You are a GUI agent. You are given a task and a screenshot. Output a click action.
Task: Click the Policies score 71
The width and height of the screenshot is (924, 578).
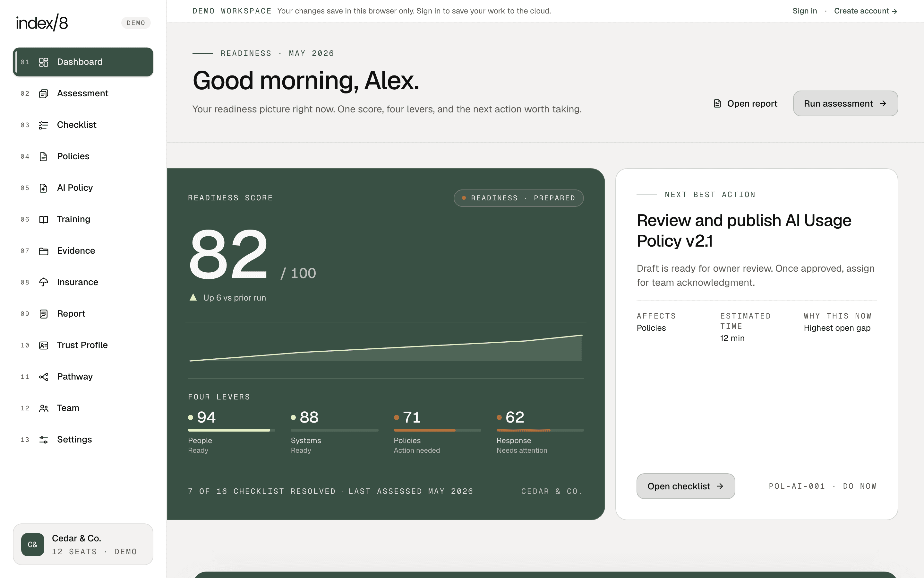pyautogui.click(x=412, y=417)
